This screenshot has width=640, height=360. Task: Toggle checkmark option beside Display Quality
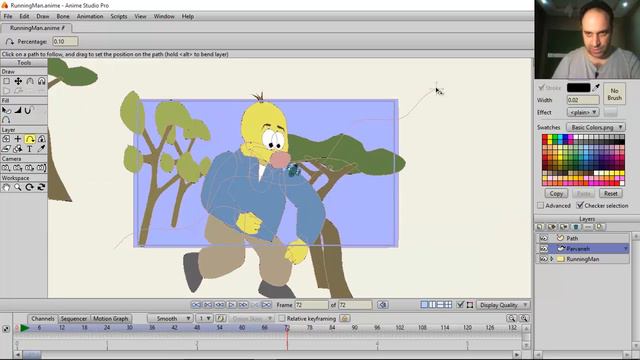(460, 305)
